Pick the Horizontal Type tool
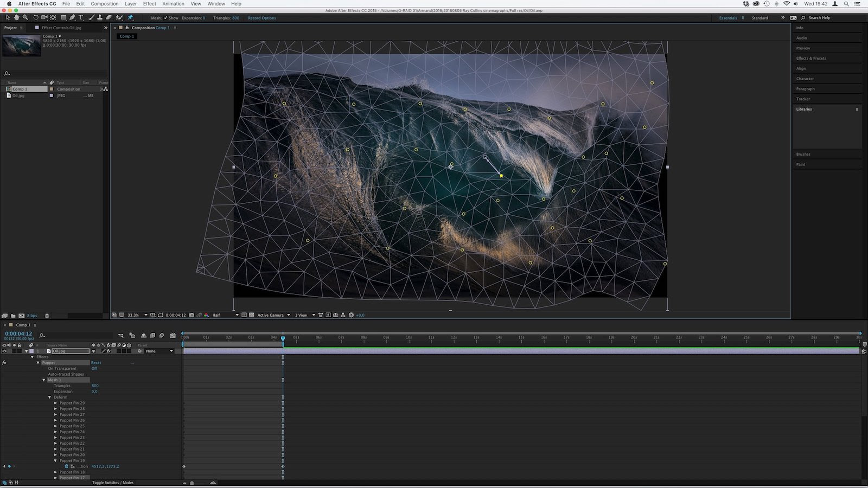Viewport: 868px width, 488px height. coord(81,17)
